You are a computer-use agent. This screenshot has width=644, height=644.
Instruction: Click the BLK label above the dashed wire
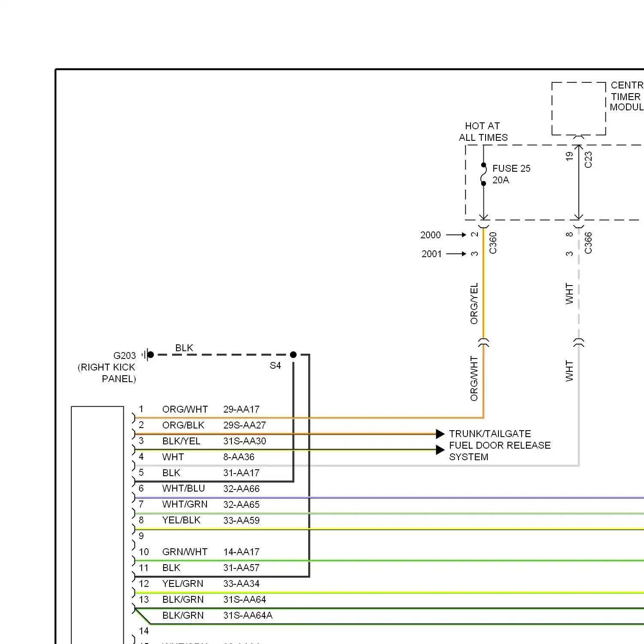click(x=184, y=348)
